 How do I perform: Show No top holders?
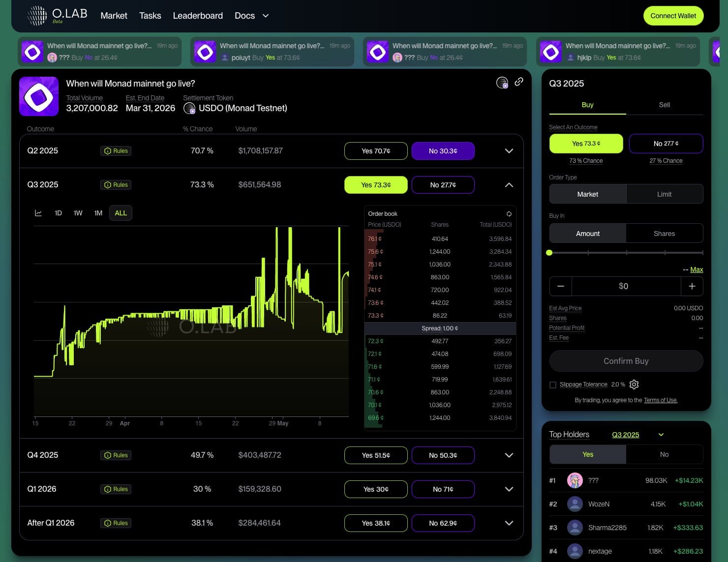(x=665, y=454)
